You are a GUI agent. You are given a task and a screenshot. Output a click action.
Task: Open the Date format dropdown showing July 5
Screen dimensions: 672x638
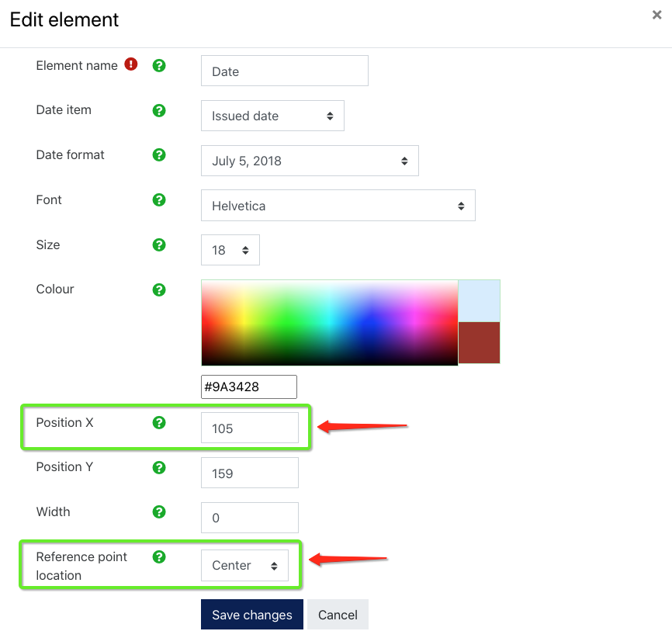click(x=310, y=160)
